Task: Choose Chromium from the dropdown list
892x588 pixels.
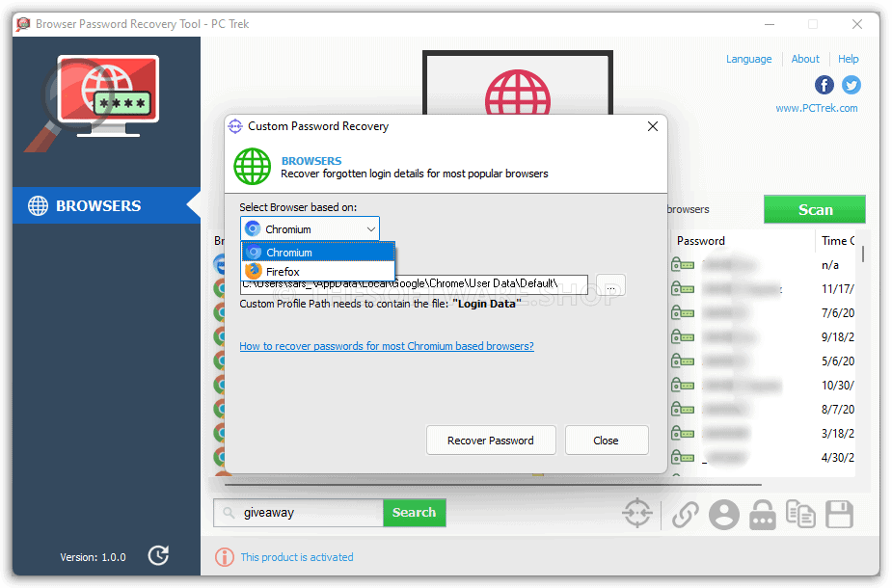Action: [x=319, y=254]
